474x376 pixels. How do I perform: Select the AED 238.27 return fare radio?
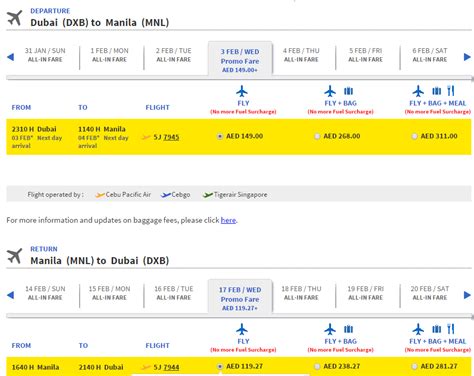tap(317, 367)
